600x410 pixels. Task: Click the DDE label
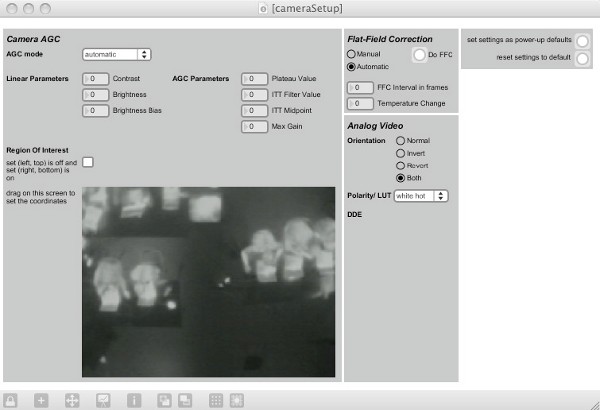(354, 214)
